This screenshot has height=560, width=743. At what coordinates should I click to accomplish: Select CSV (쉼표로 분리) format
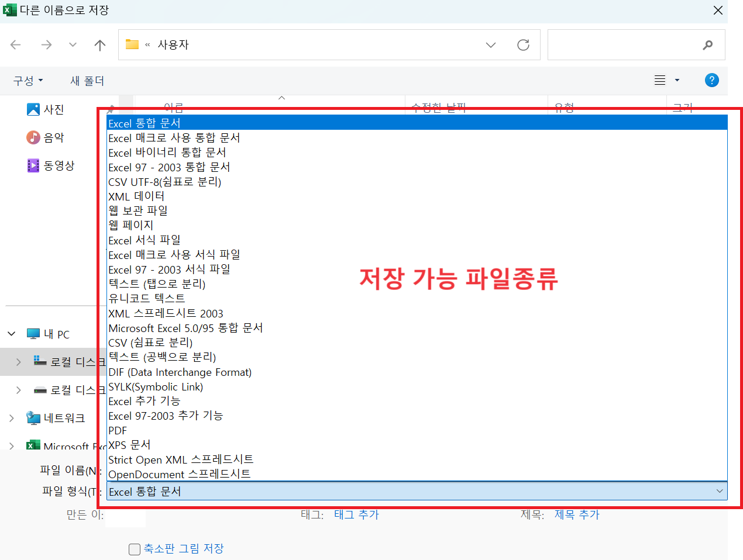[417, 343]
